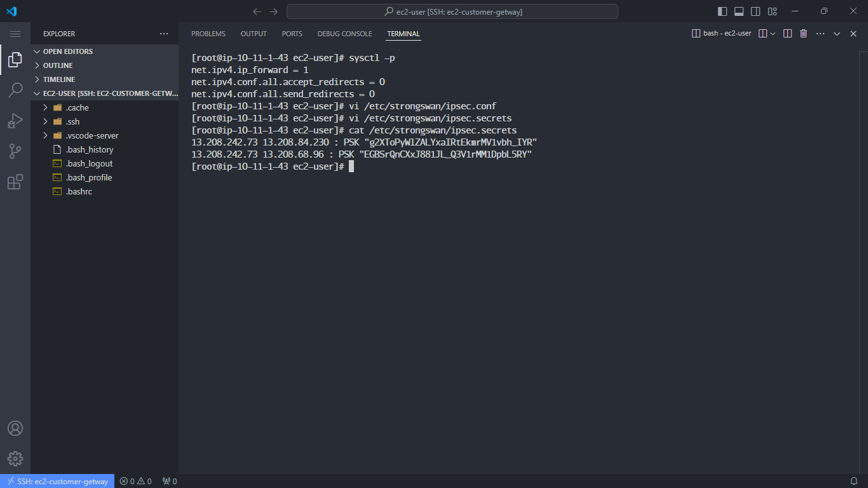This screenshot has height=488, width=868.
Task: Open the .bashrc file
Action: pyautogui.click(x=105, y=191)
